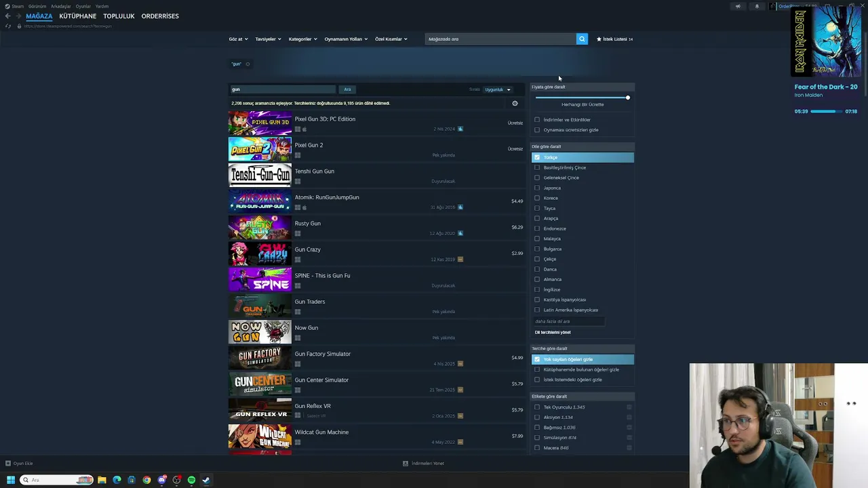The width and height of the screenshot is (868, 488).
Task: Expand the Özel Kısımlar dropdown
Action: [391, 39]
